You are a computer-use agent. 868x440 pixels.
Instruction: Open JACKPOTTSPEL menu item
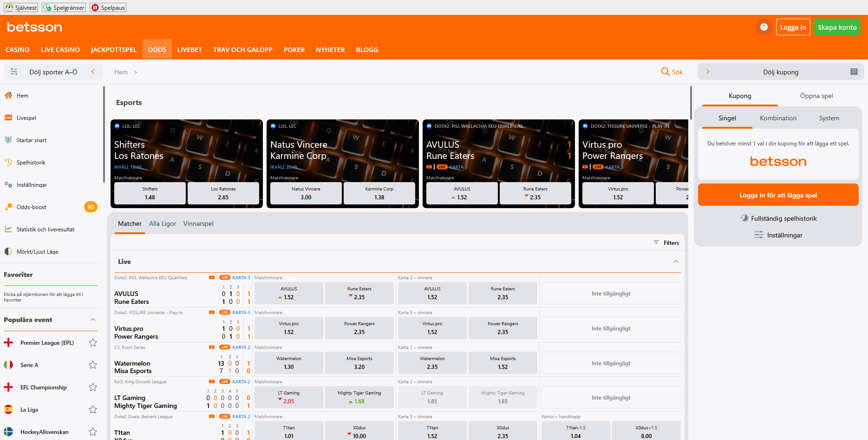(114, 50)
